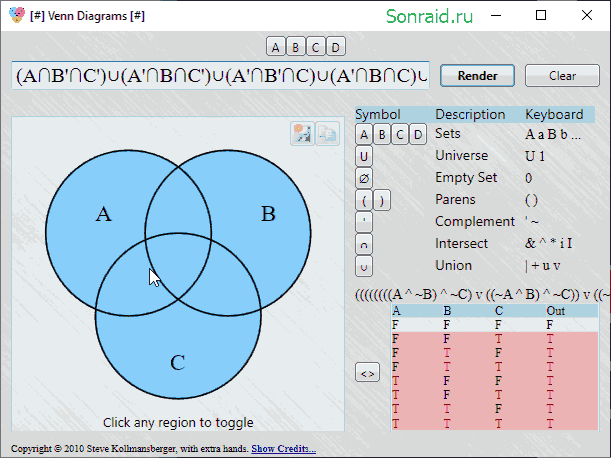The image size is (611, 458).
Task: Insert set A from the Symbol table
Action: [x=364, y=135]
